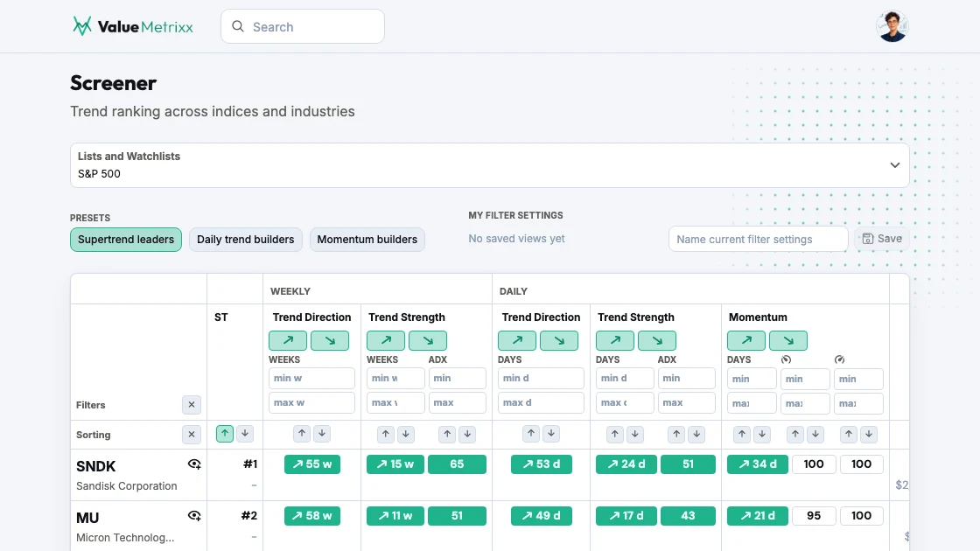
Task: Click MU momentum value 95
Action: tap(814, 516)
